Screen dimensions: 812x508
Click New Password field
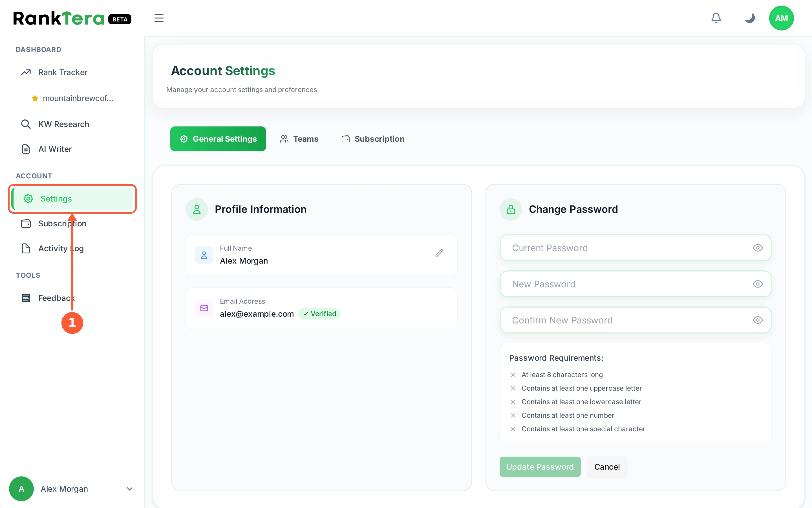[x=636, y=284]
